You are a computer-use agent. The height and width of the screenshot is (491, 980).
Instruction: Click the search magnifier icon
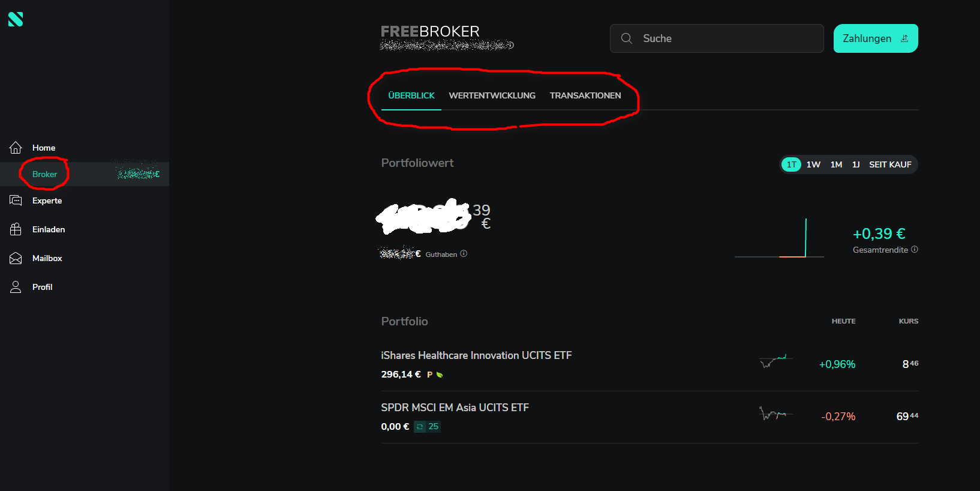coord(627,38)
